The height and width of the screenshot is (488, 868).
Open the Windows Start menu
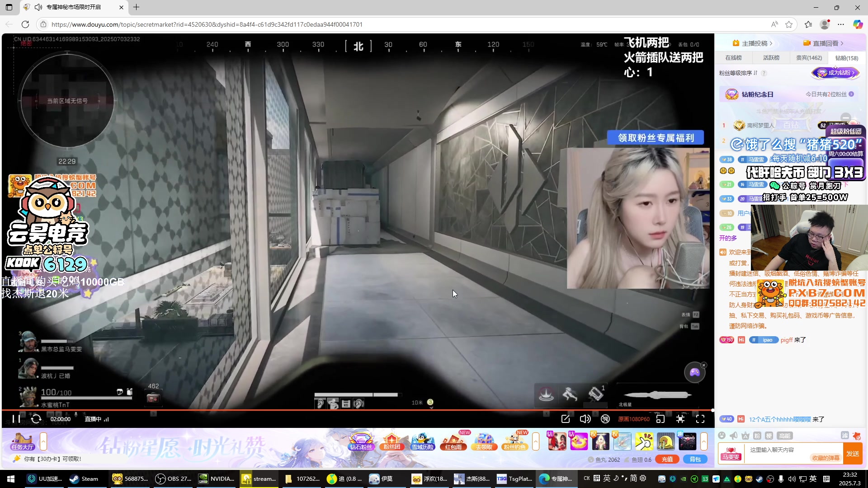pos(11,479)
